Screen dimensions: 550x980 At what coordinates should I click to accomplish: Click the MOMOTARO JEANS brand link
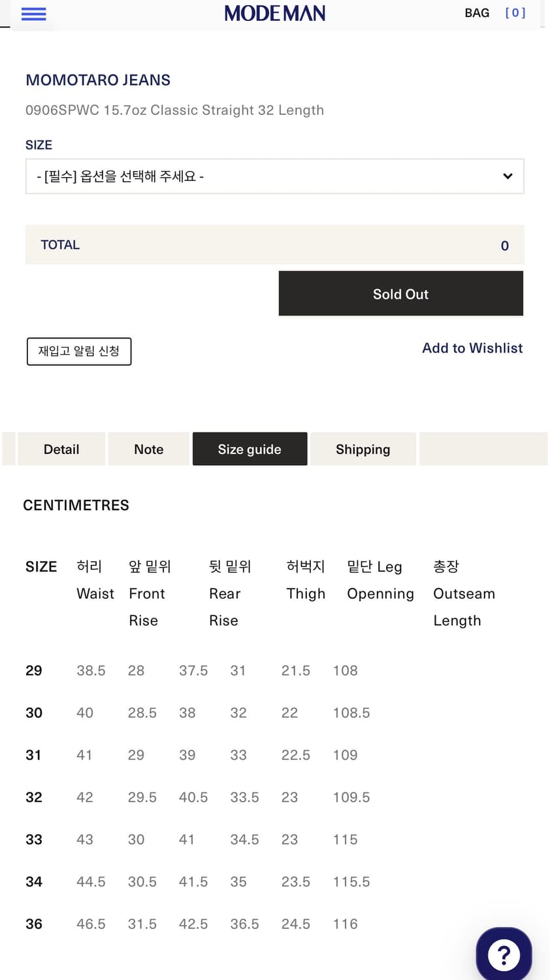(x=98, y=80)
